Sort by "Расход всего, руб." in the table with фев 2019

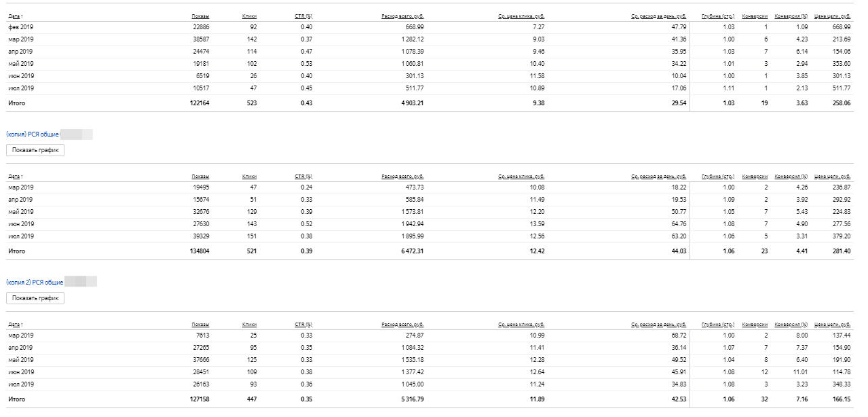pos(403,15)
